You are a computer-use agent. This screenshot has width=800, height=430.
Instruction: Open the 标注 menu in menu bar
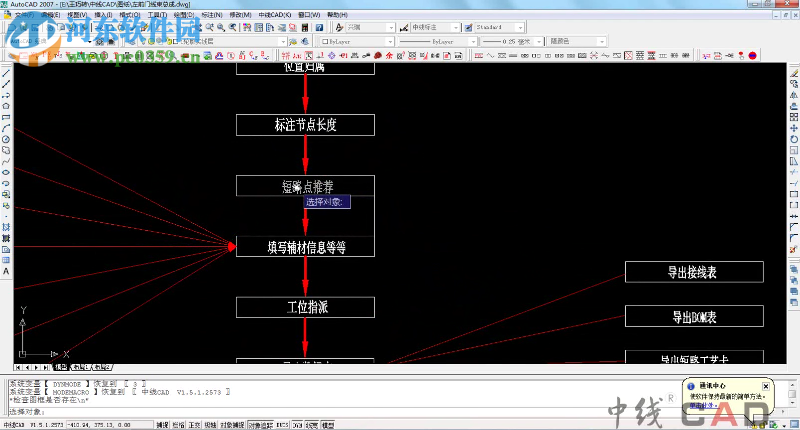211,16
